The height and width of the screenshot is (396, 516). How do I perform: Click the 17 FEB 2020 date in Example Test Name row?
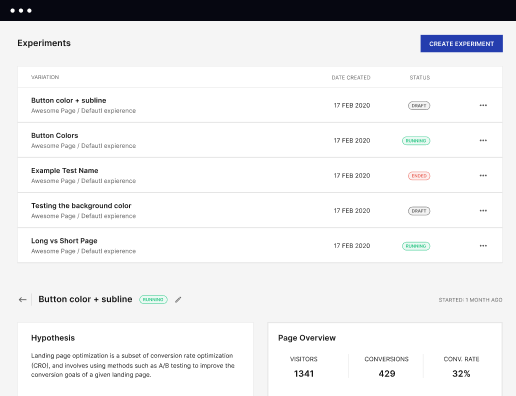(352, 176)
